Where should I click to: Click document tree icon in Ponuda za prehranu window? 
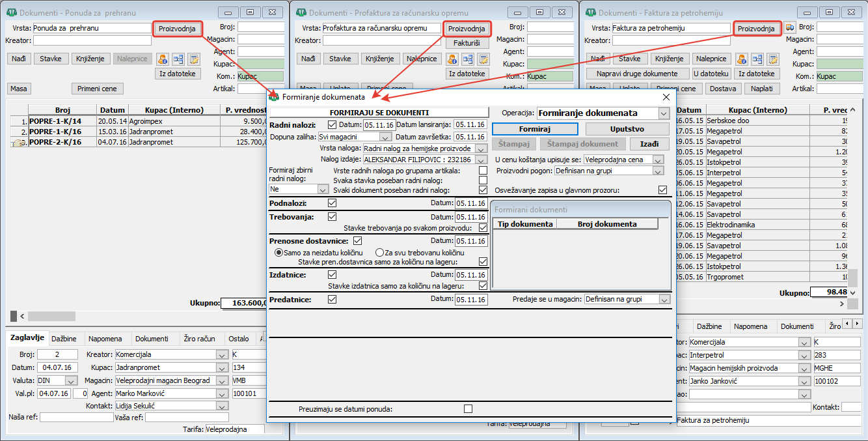tap(178, 59)
